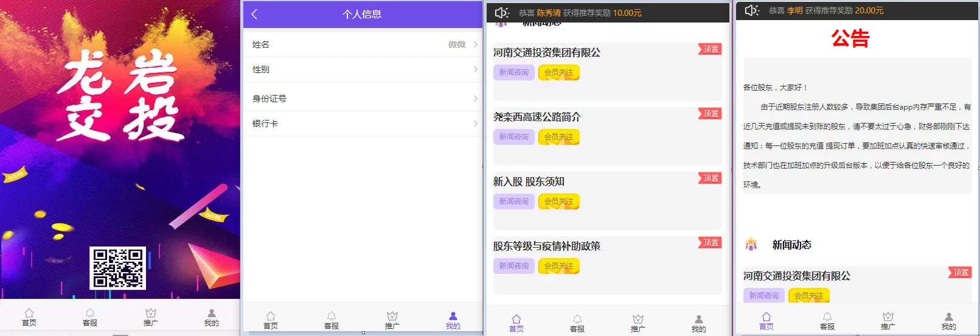The height and width of the screenshot is (336, 980).
Task: Click the speaker icon beside 恭喜 李明
Action: point(752,10)
